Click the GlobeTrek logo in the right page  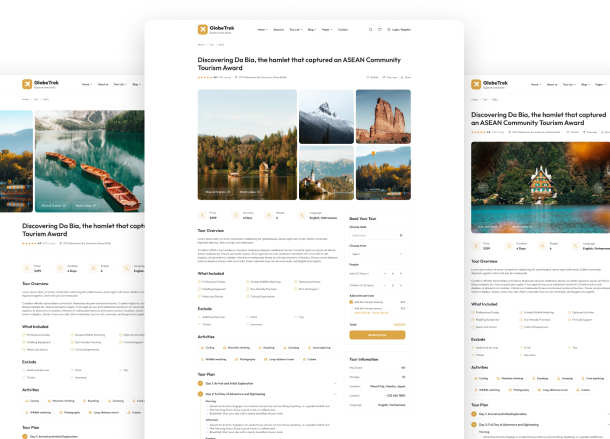point(489,84)
